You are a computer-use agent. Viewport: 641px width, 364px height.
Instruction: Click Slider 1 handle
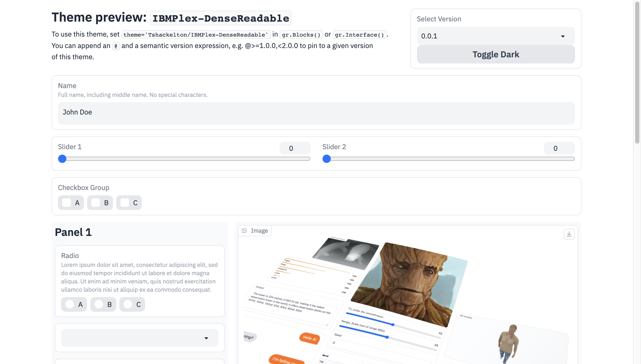(x=62, y=159)
